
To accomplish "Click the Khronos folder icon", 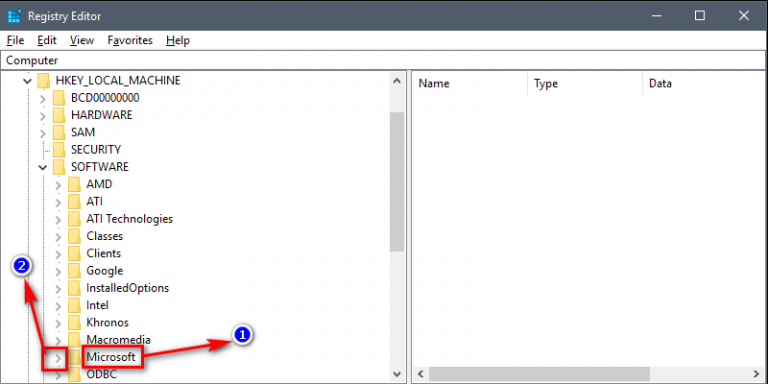I will click(x=74, y=322).
